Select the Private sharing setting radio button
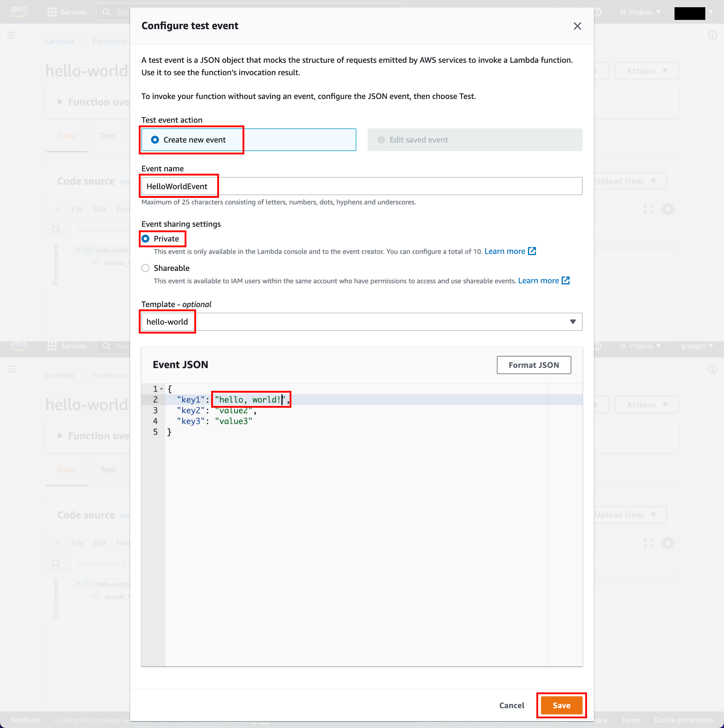Image resolution: width=724 pixels, height=728 pixels. pyautogui.click(x=147, y=239)
